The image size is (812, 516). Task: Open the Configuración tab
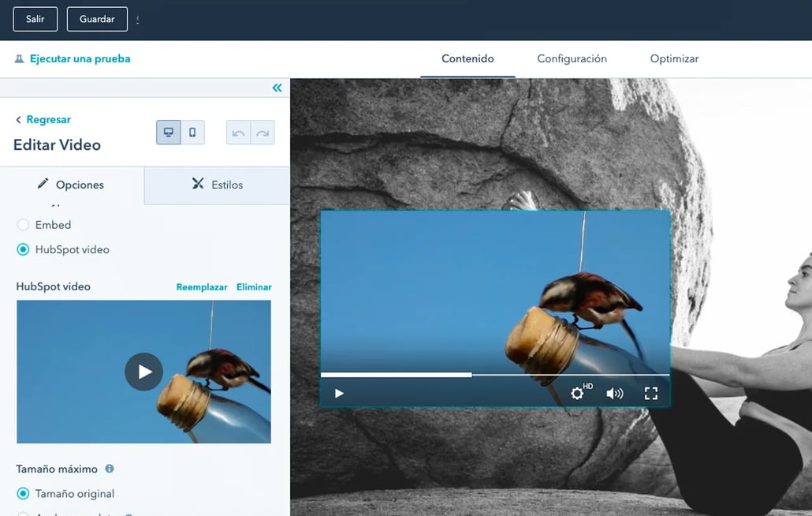[x=572, y=58]
